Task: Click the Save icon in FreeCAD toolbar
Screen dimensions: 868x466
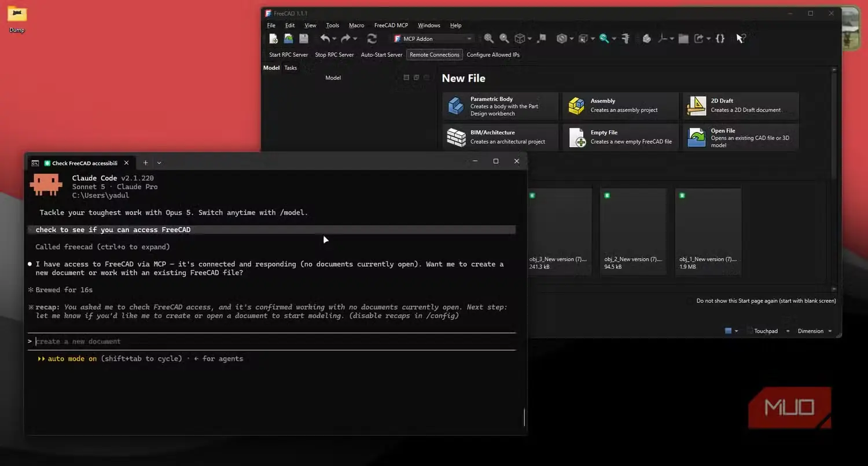Action: [303, 39]
